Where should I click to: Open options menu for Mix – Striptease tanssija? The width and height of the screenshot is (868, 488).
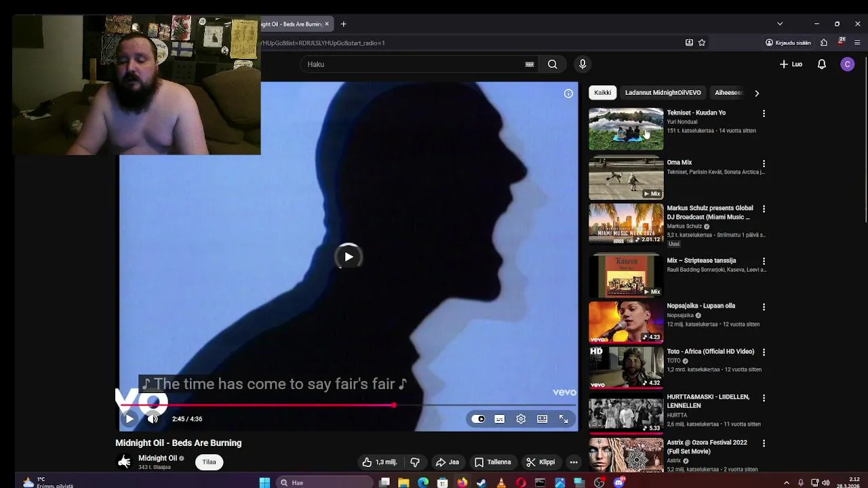764,261
